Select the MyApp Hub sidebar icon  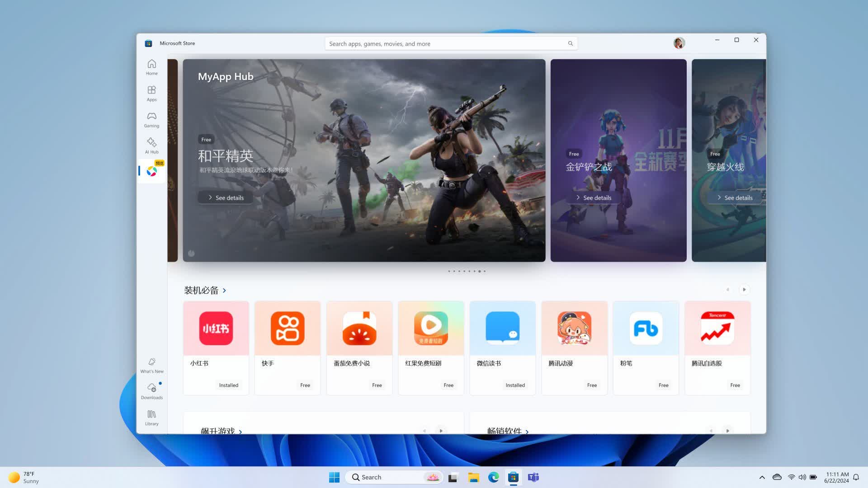(151, 171)
